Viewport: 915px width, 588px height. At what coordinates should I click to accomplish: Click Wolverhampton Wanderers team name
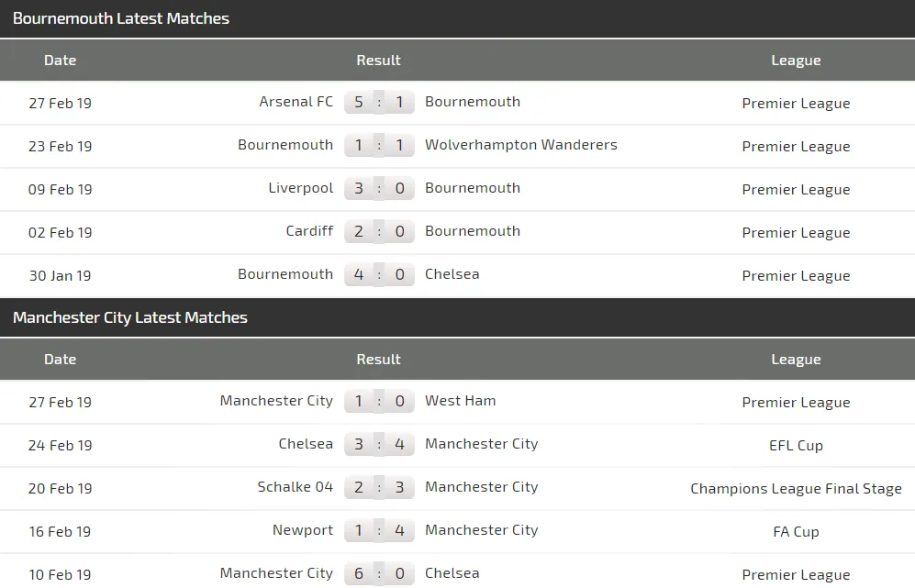(520, 145)
